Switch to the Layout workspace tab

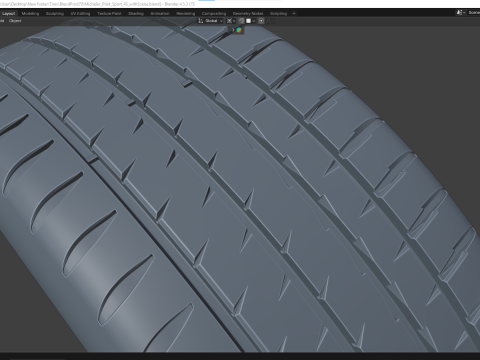point(9,13)
